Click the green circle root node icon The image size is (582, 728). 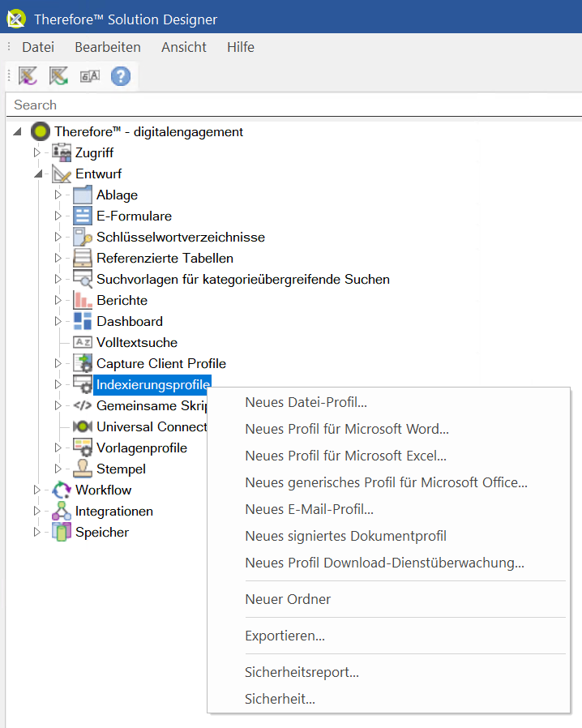click(41, 132)
